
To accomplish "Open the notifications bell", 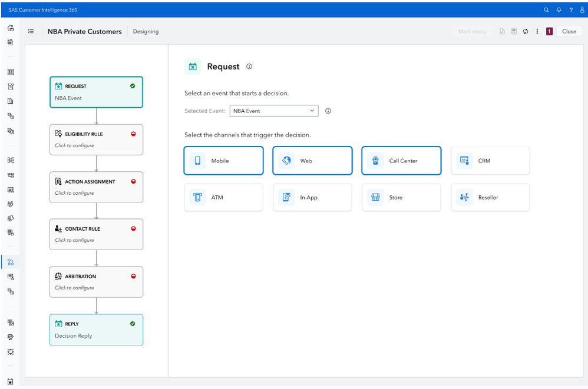I will coord(559,10).
